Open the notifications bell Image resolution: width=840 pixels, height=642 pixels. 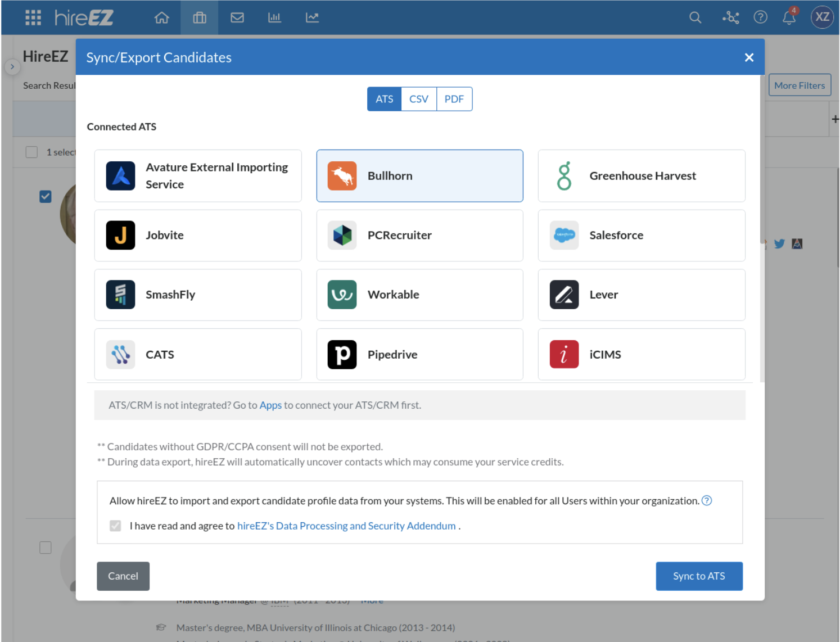click(789, 18)
